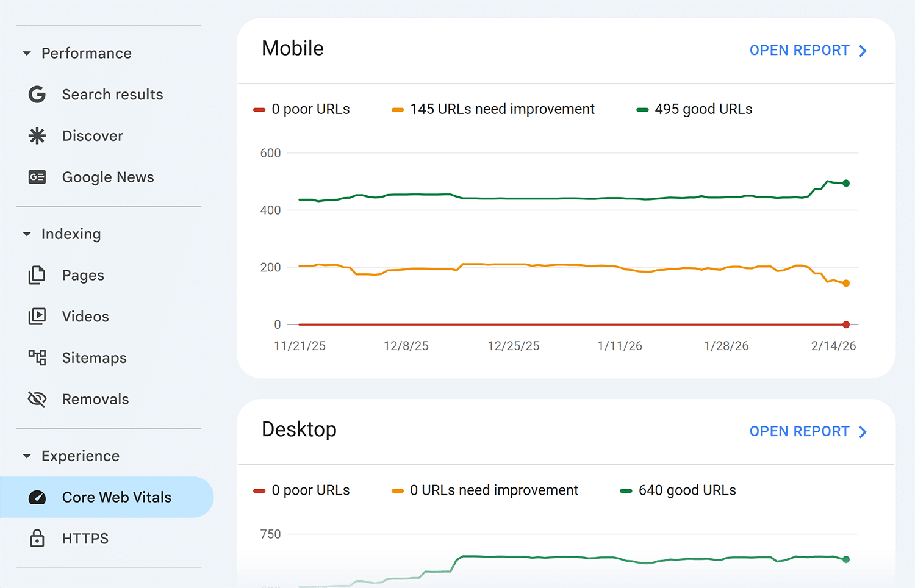Click orange swatch for 145 URLs need improvement
915x588 pixels.
pyautogui.click(x=398, y=110)
